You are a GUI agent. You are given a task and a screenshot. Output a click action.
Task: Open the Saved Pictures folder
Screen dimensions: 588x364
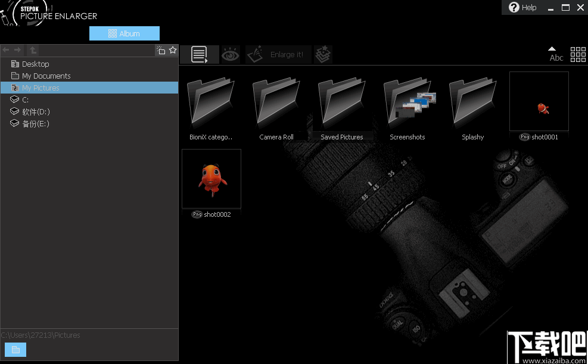(342, 107)
